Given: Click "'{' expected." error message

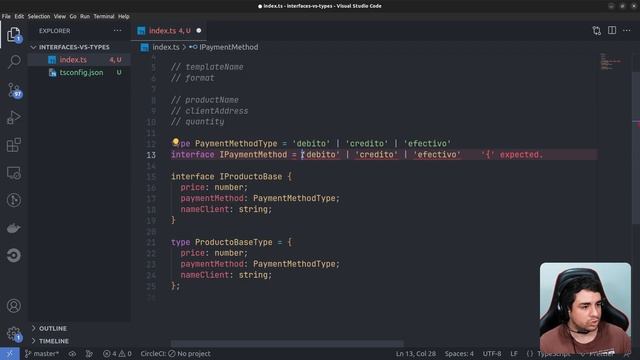Looking at the screenshot, I should click(x=512, y=155).
